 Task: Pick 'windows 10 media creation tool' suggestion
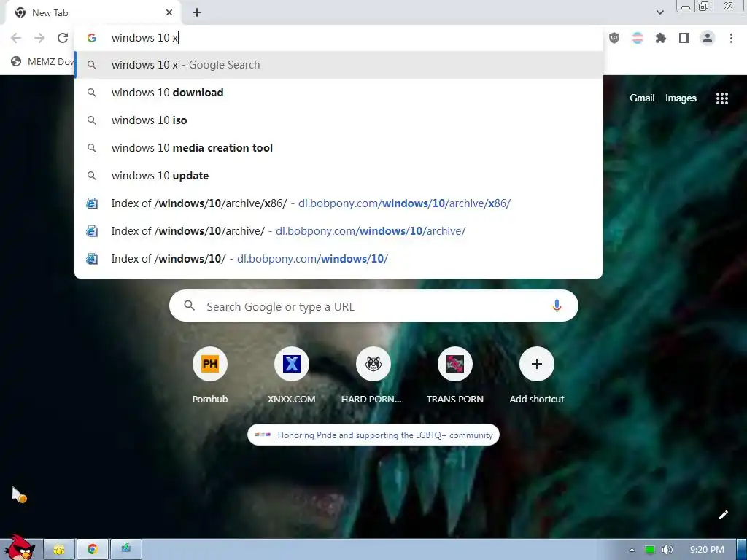[x=338, y=147]
